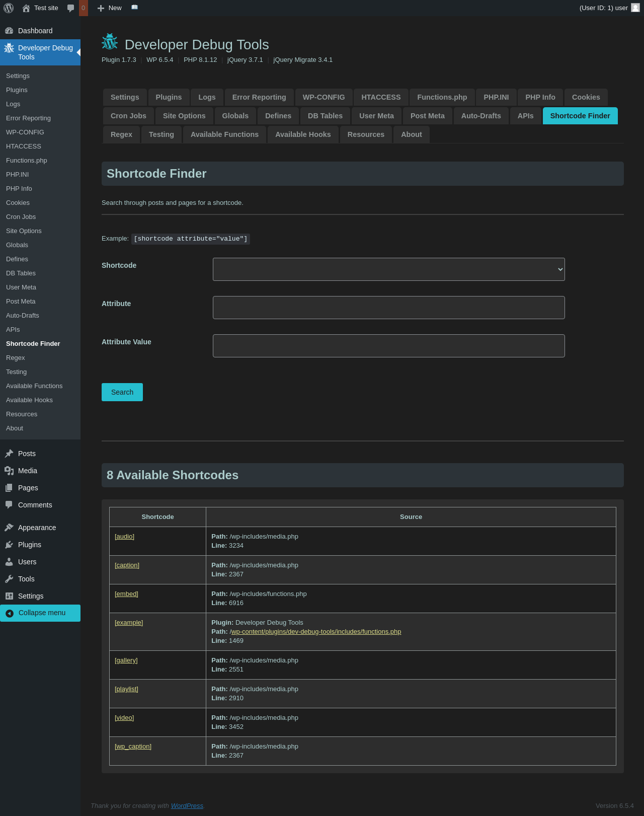Click the Appearance brush icon in sidebar
This screenshot has height=816, width=644.
(x=9, y=528)
